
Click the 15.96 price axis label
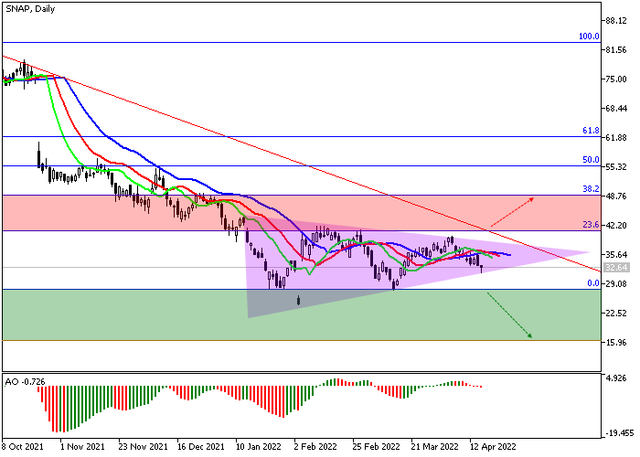pos(619,343)
